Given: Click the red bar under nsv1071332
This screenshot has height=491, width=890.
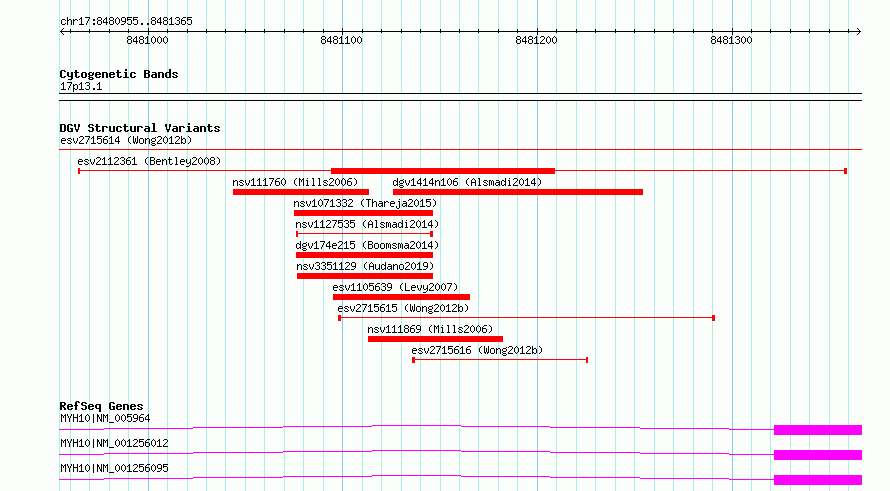Looking at the screenshot, I should (363, 213).
